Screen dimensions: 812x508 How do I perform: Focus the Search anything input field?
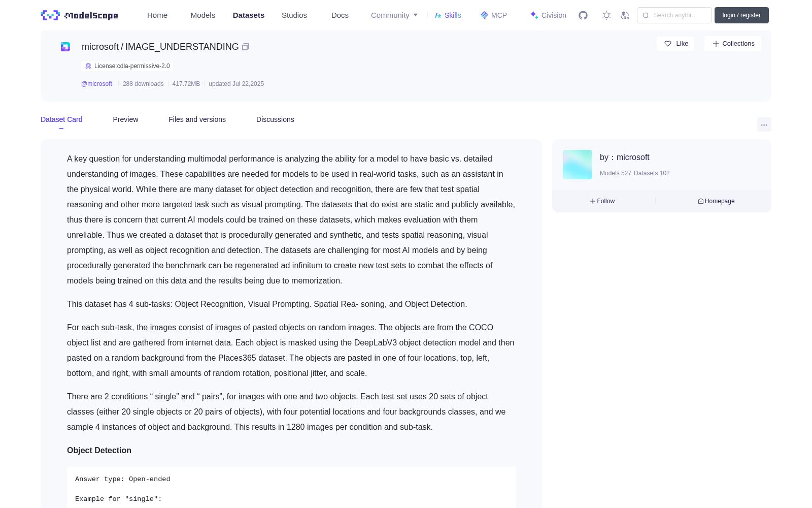click(674, 15)
